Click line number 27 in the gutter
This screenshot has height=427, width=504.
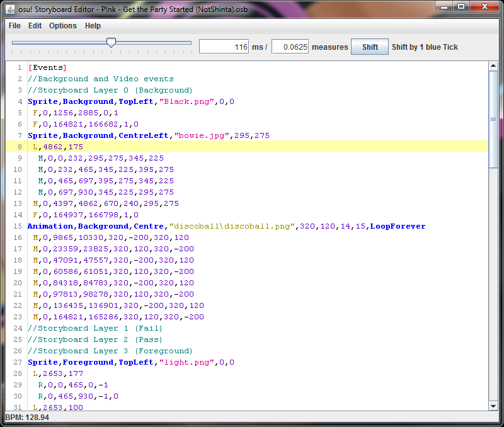pyautogui.click(x=18, y=362)
